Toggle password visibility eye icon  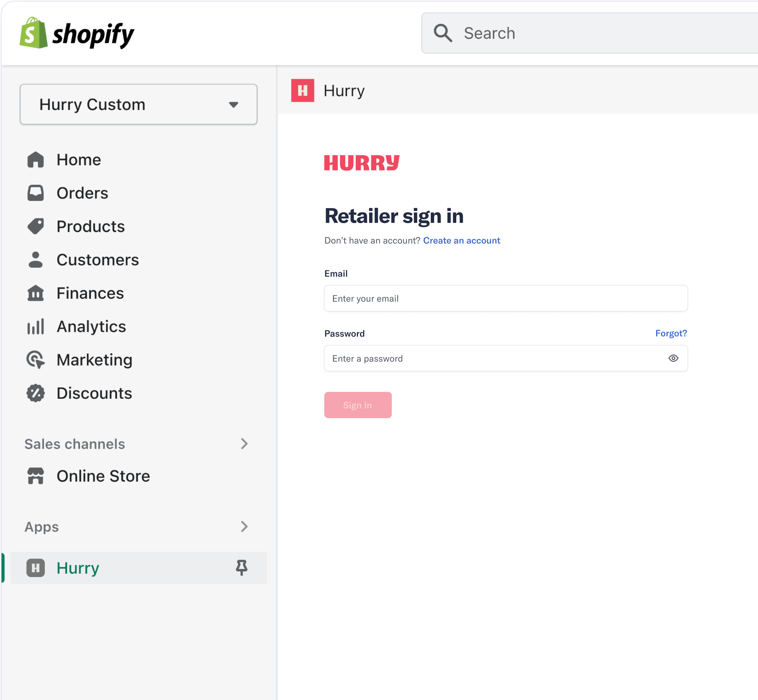(x=674, y=358)
